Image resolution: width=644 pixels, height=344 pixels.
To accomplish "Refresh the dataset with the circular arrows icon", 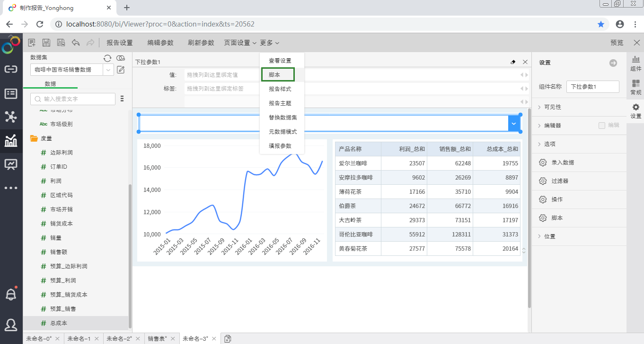I will coord(107,58).
